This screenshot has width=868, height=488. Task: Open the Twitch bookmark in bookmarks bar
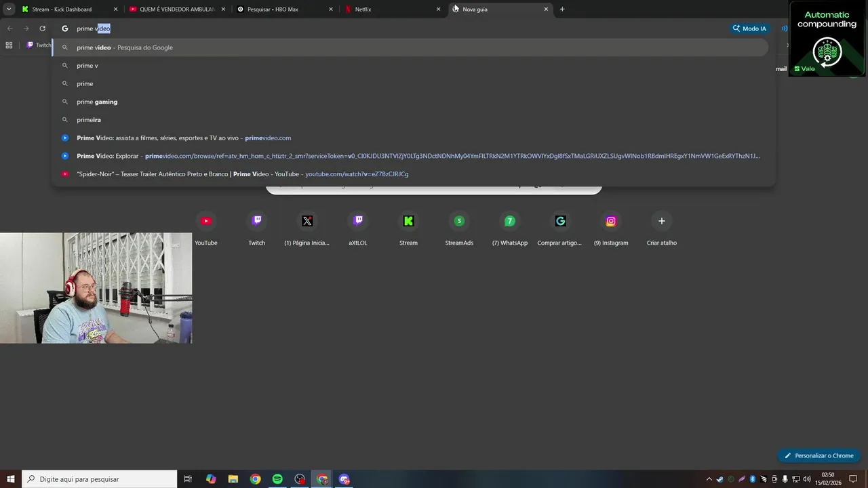coord(39,45)
